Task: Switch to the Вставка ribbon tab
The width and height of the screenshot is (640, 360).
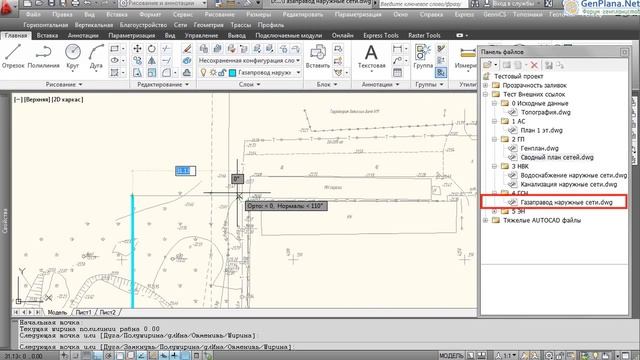Action: coord(47,36)
